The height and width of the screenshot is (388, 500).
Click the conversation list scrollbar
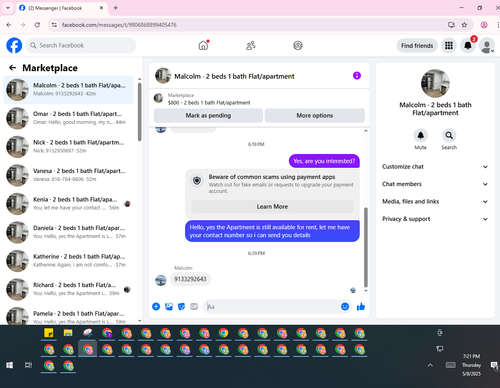139,112
